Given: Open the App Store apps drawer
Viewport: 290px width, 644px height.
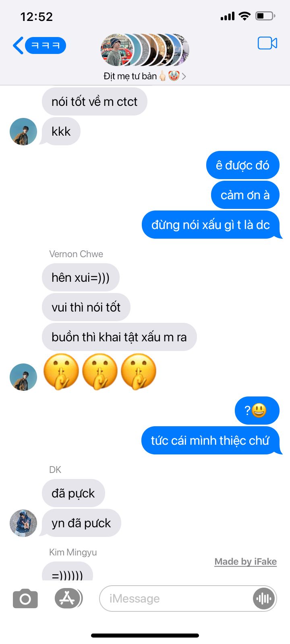Looking at the screenshot, I should point(68,598).
